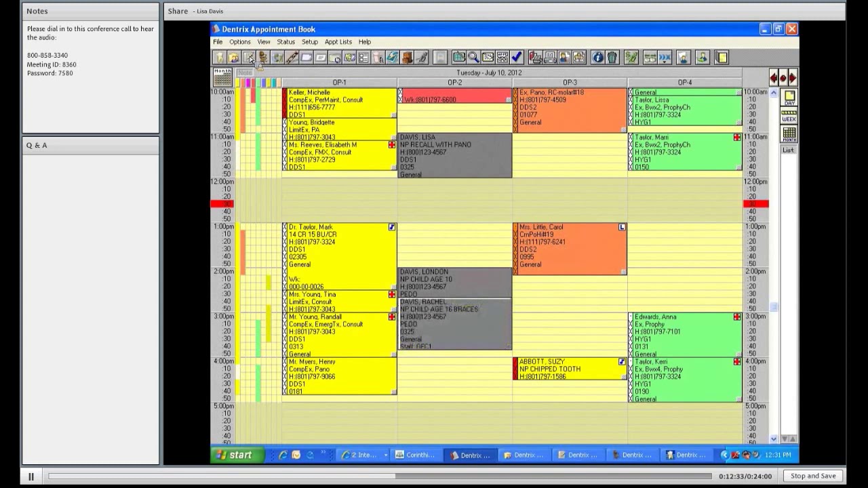Switch to MONTH view on right sidebar
868x488 pixels.
pos(789,134)
